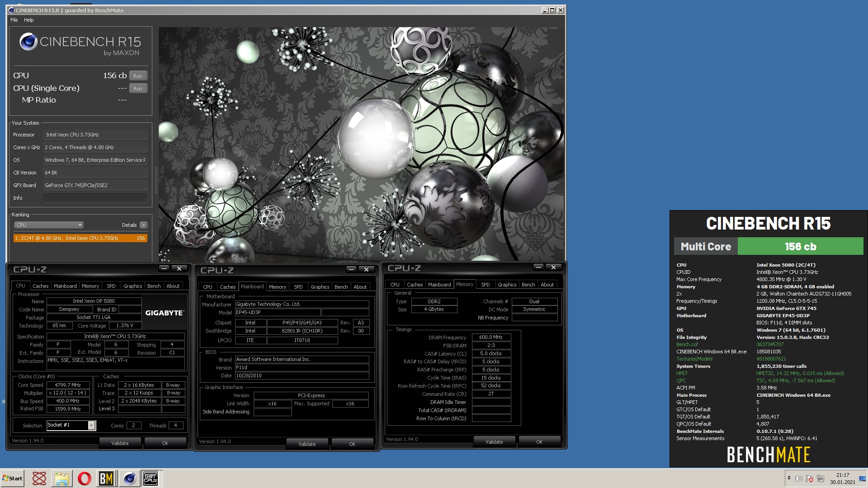The image size is (868, 488).
Task: Click the BenchMate logo at panel bottom
Action: tap(769, 455)
